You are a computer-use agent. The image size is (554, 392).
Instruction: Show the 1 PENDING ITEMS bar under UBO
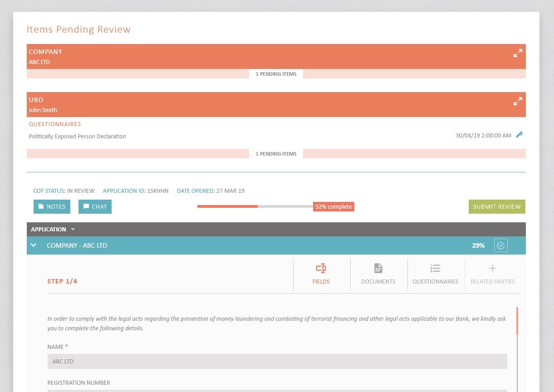click(276, 154)
